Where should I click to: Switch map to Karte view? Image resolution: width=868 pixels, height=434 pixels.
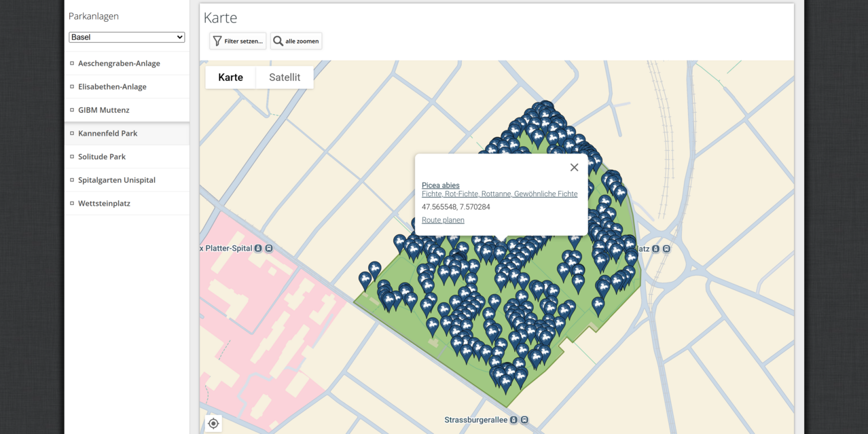pos(230,77)
